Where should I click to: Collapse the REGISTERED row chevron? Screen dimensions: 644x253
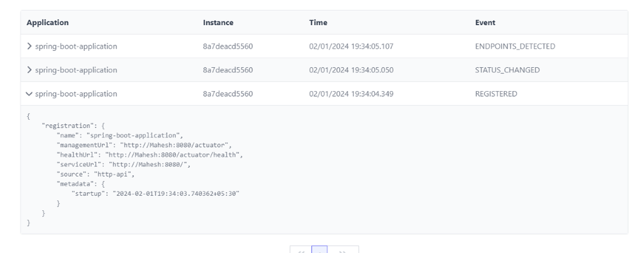(x=29, y=94)
